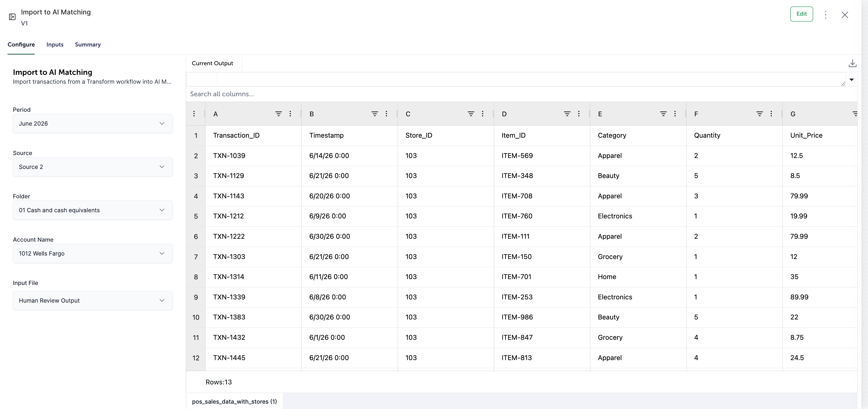Screen dimensions: 868x409
Task: Select the Configure tab
Action: [x=21, y=44]
